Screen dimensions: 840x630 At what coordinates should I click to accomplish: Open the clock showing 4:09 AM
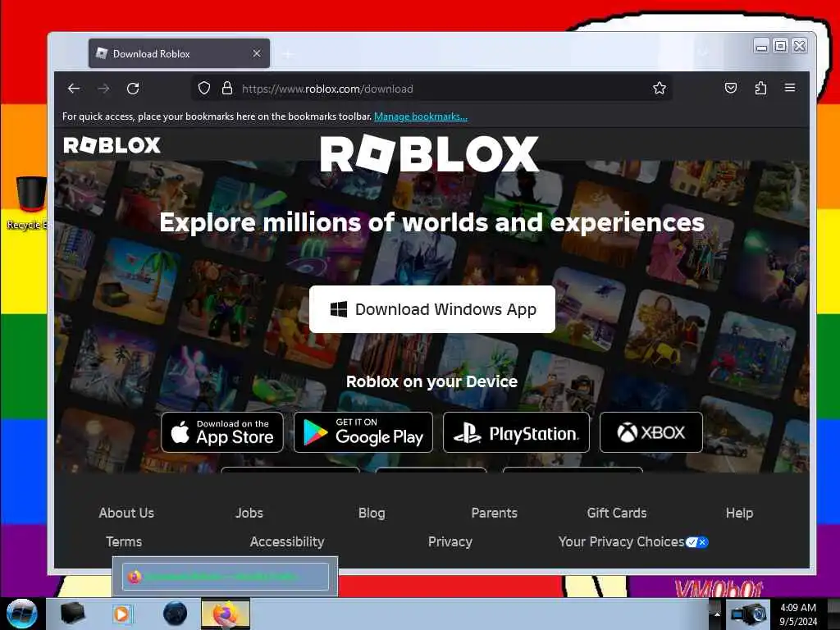798,614
